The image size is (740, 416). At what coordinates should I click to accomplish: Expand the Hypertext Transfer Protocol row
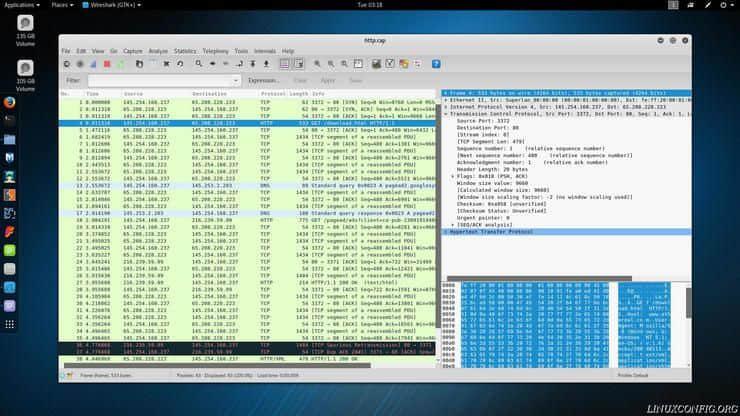(446, 231)
